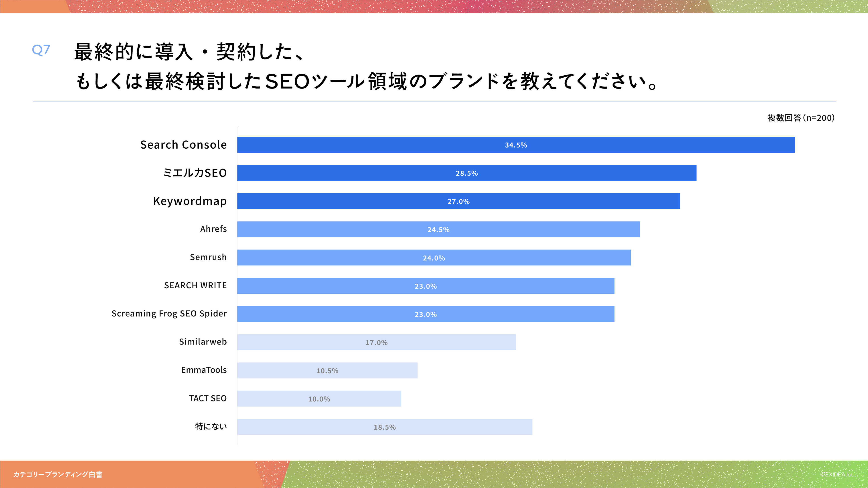Viewport: 868px width, 488px height.
Task: Click the EmmaTools 10.5% bar
Action: point(327,371)
